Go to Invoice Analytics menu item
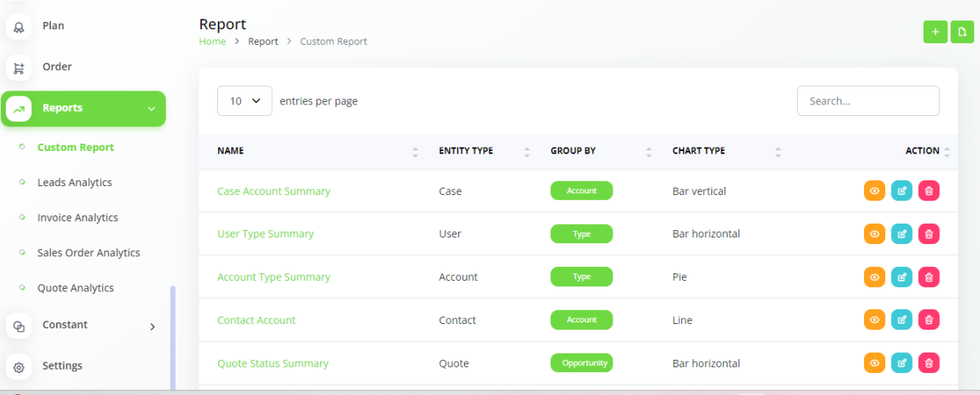980x395 pixels. coord(78,218)
